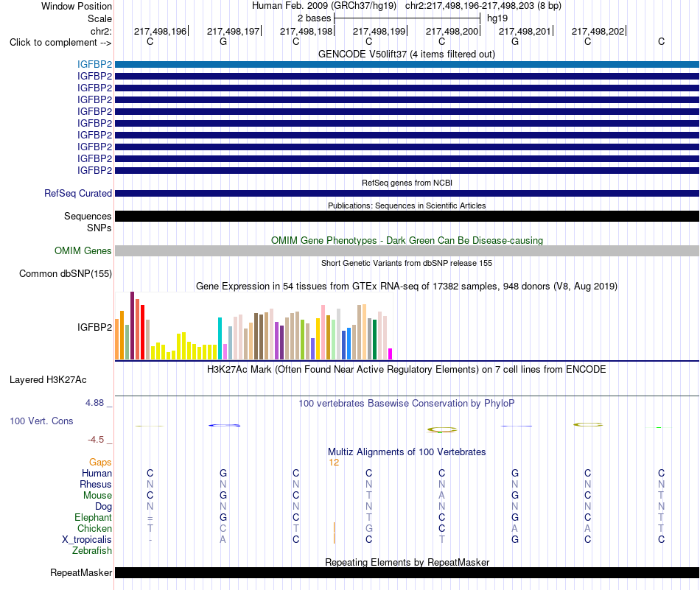Screen dimensions: 700x590
Task: Click the 'Sequences' track label
Action: [88, 216]
